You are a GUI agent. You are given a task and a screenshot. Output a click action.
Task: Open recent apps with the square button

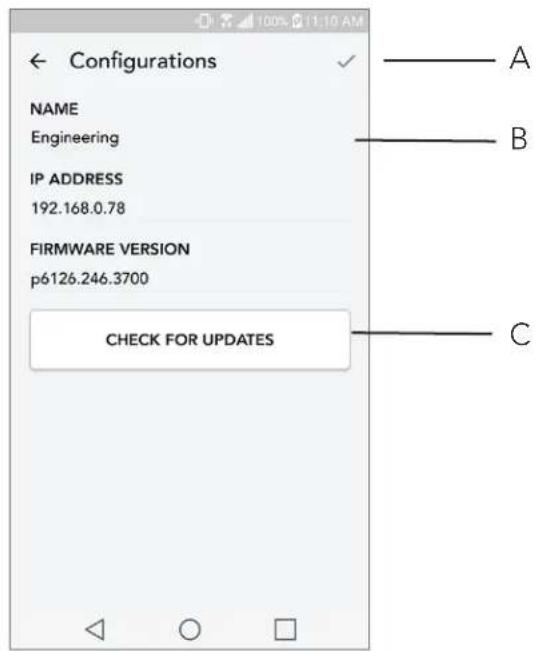pyautogui.click(x=285, y=629)
